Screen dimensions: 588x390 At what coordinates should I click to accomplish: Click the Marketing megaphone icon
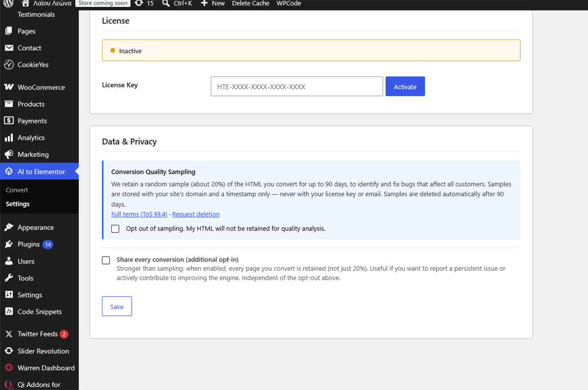9,155
